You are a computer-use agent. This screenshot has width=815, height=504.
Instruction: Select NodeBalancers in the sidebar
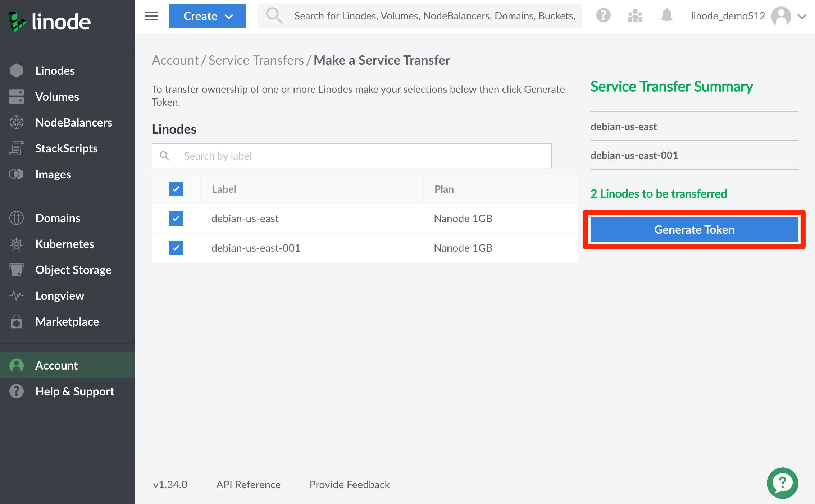pos(74,122)
